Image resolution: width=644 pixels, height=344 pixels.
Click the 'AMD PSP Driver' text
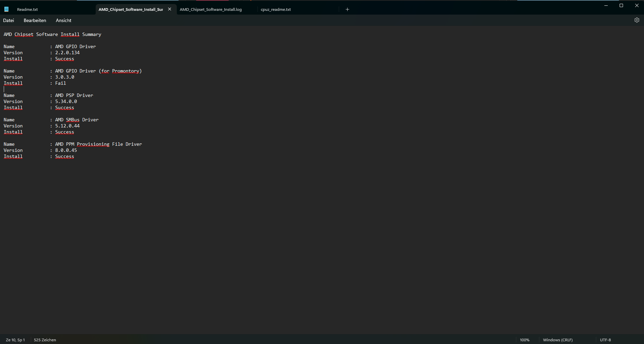[x=74, y=95]
